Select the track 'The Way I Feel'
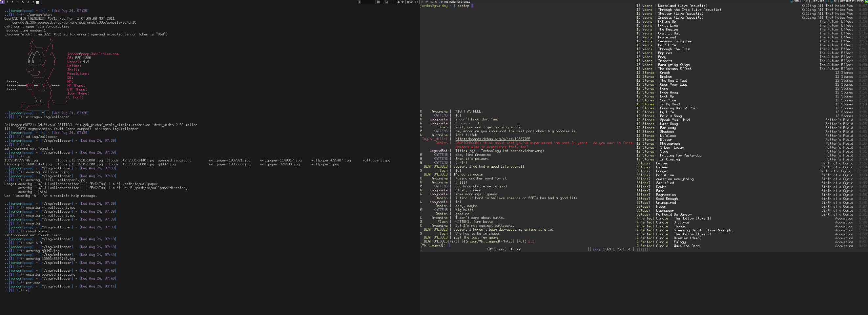Image resolution: width=868 pixels, height=315 pixels. pos(673,80)
